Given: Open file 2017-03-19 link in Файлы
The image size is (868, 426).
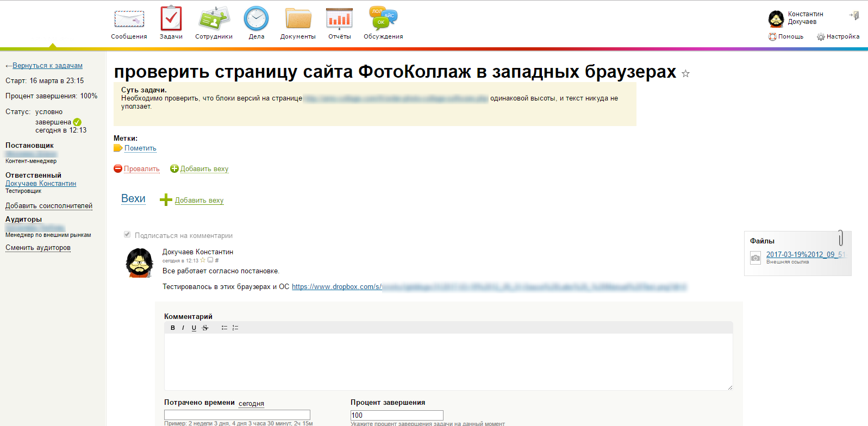Looking at the screenshot, I should coord(805,254).
